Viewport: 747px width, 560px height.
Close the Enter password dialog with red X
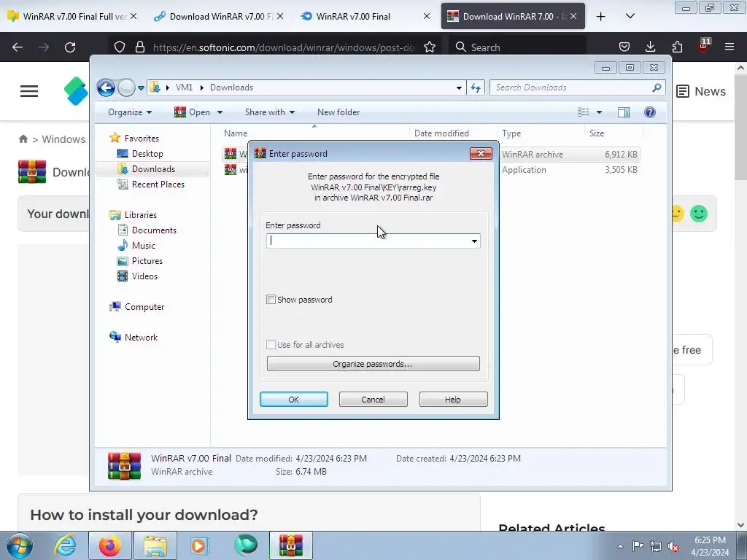481,153
